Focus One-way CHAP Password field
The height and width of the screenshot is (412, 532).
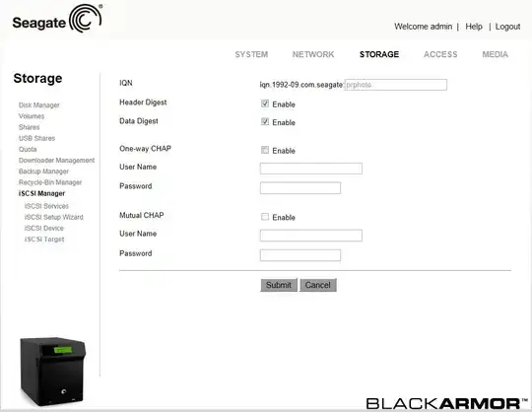point(300,187)
